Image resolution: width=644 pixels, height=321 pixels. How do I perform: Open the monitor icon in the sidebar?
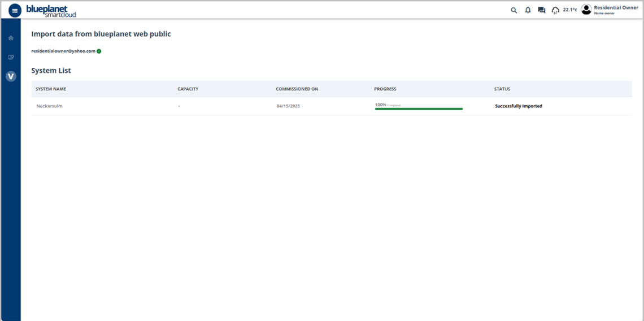pyautogui.click(x=11, y=57)
